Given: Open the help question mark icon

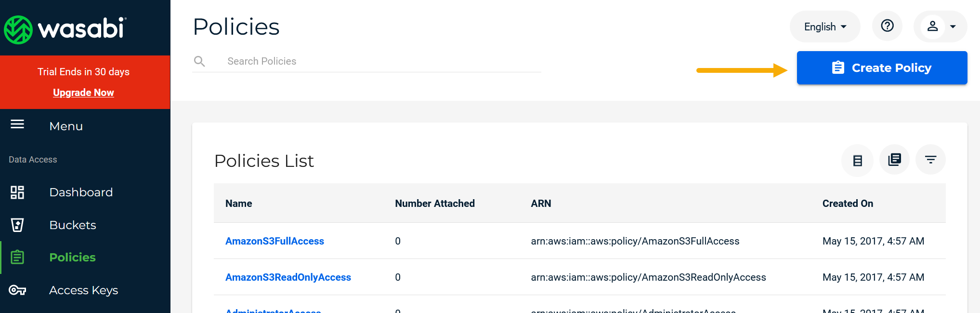Looking at the screenshot, I should [887, 26].
